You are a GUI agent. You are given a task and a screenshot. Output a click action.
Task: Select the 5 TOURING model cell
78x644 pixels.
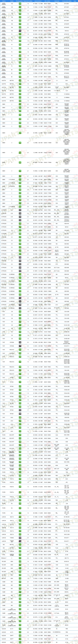coord(12,207)
